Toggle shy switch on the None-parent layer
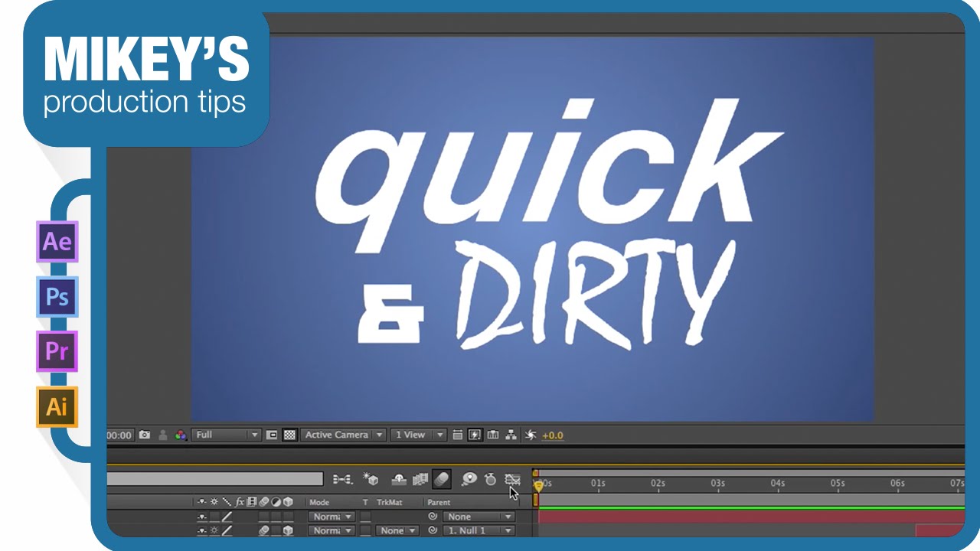This screenshot has height=551, width=980. [202, 517]
